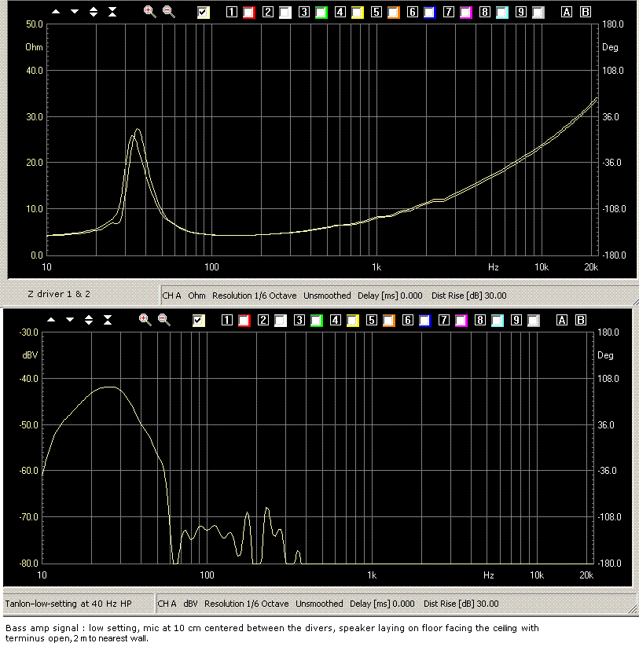This screenshot has width=639, height=672.
Task: Select overlay 4 button in bottom graph
Action: (x=335, y=320)
